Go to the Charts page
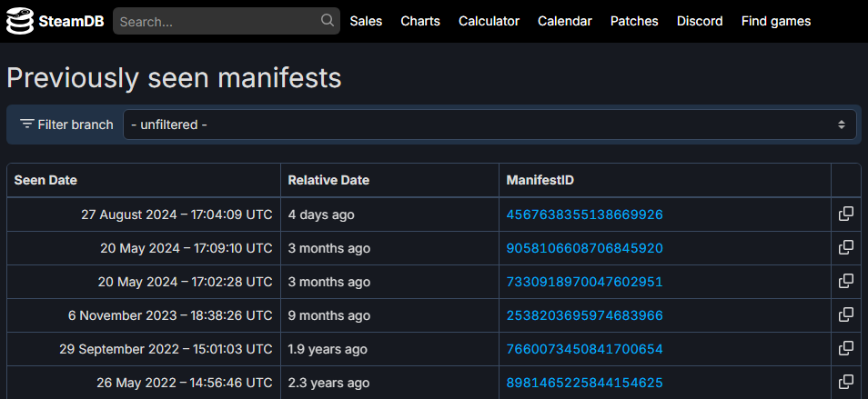Screen dimensions: 868x399 [x=420, y=21]
